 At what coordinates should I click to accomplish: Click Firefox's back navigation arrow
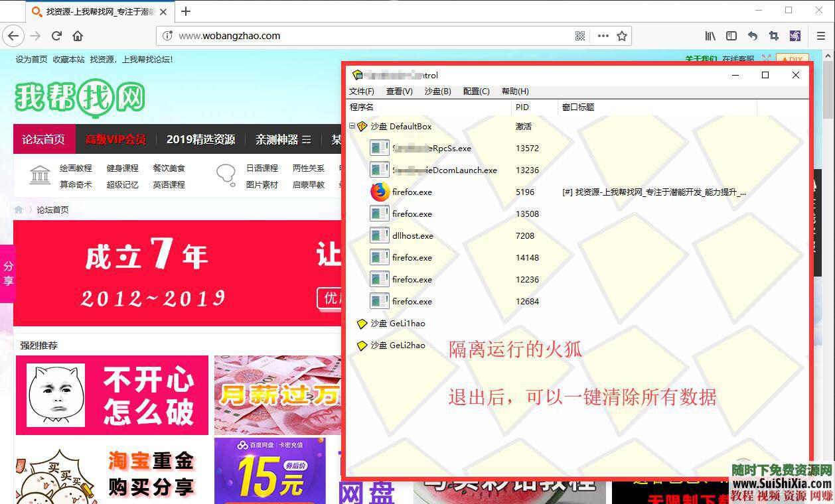pos(13,36)
